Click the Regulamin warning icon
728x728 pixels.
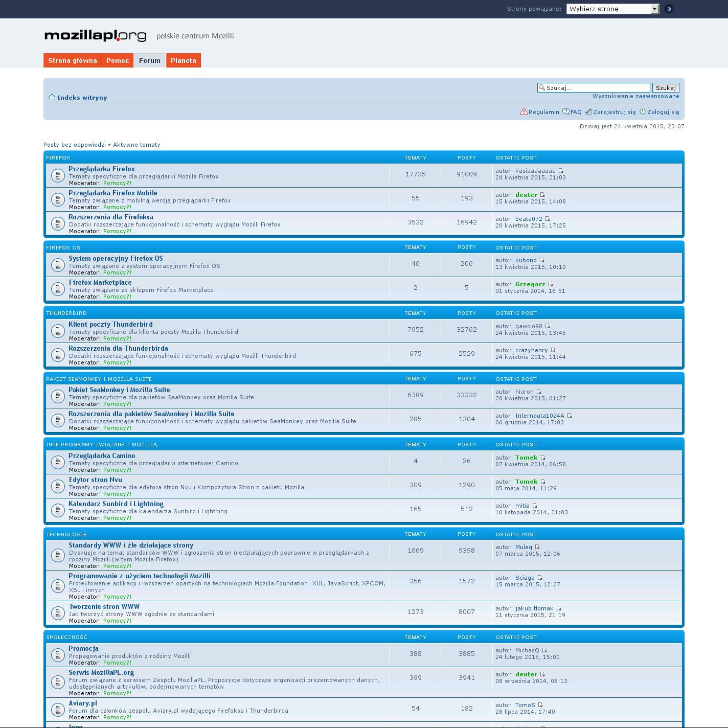[x=524, y=112]
